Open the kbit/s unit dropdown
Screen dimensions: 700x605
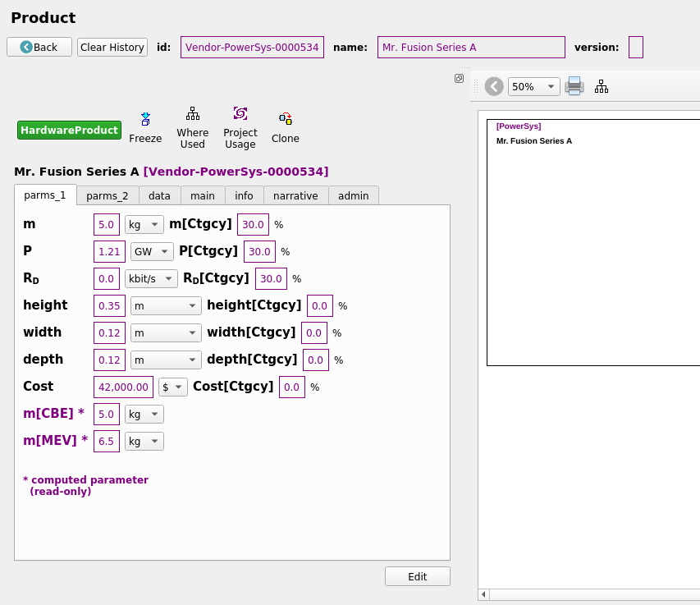151,278
